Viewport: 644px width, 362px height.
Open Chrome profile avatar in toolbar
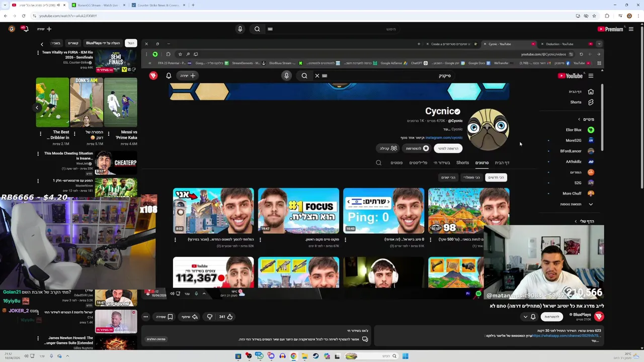point(629,16)
